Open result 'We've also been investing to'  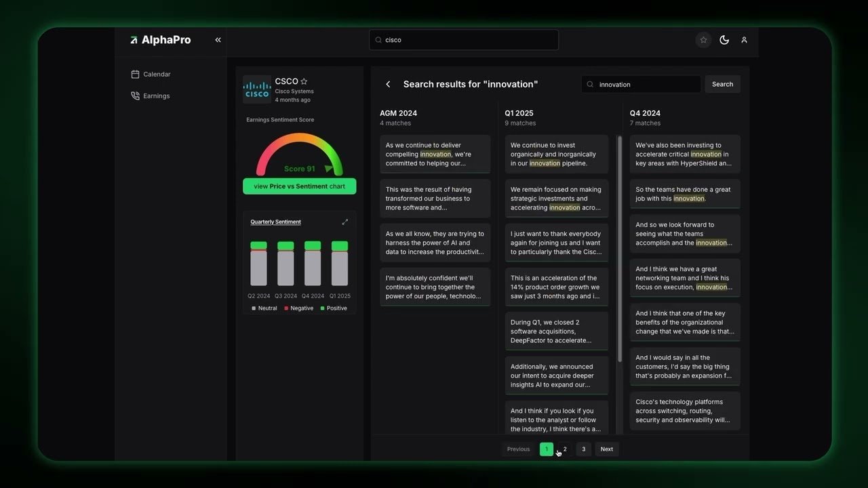(x=685, y=155)
